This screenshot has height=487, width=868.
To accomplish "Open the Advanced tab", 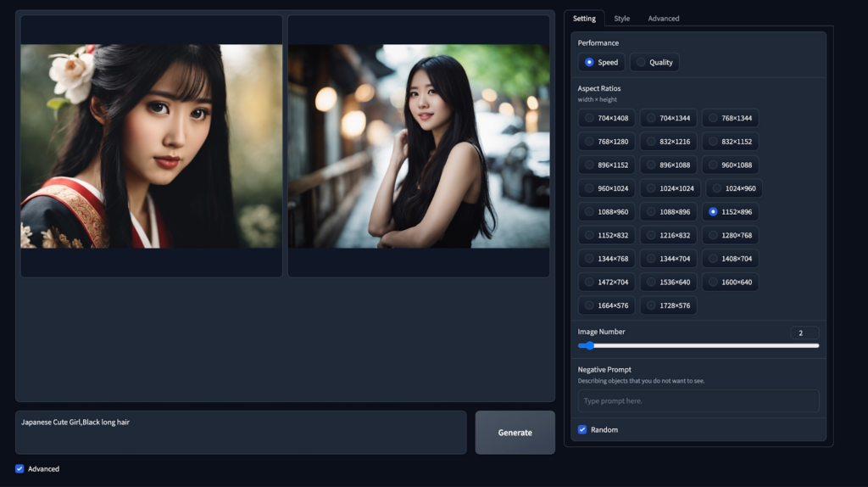I will tap(663, 19).
